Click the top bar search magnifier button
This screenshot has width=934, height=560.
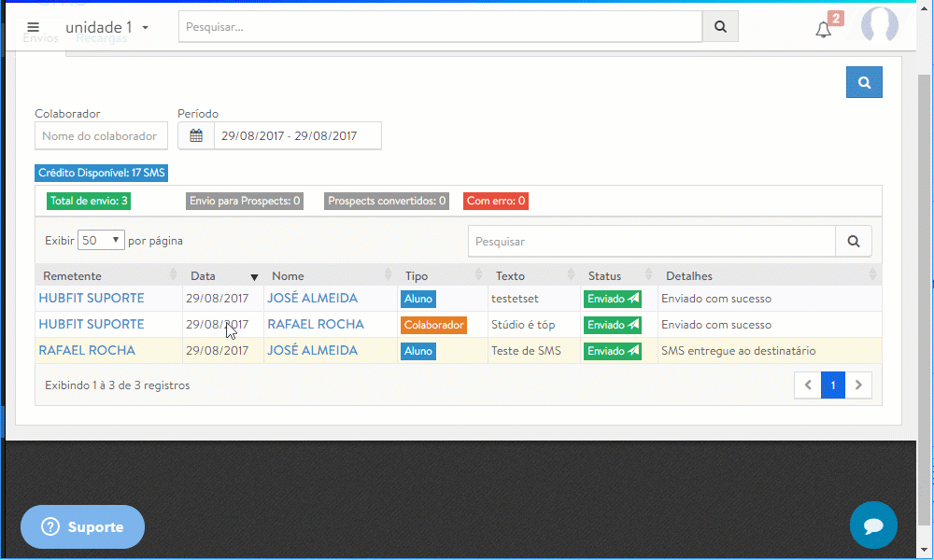tap(720, 27)
